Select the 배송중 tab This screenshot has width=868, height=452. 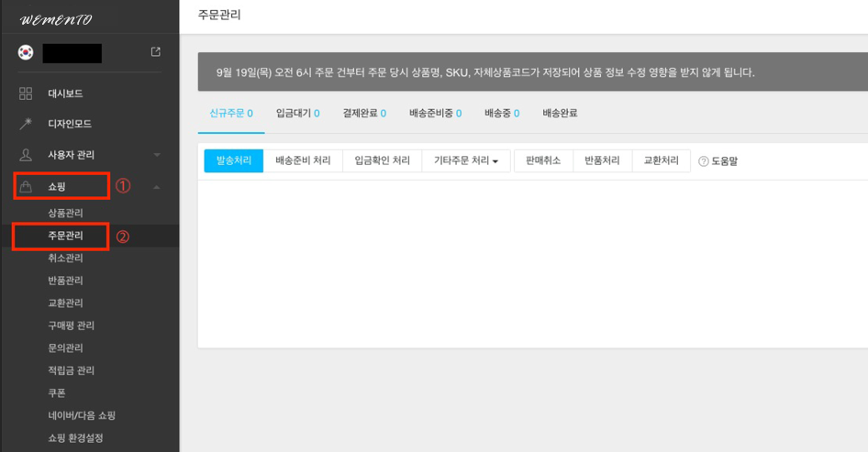502,114
